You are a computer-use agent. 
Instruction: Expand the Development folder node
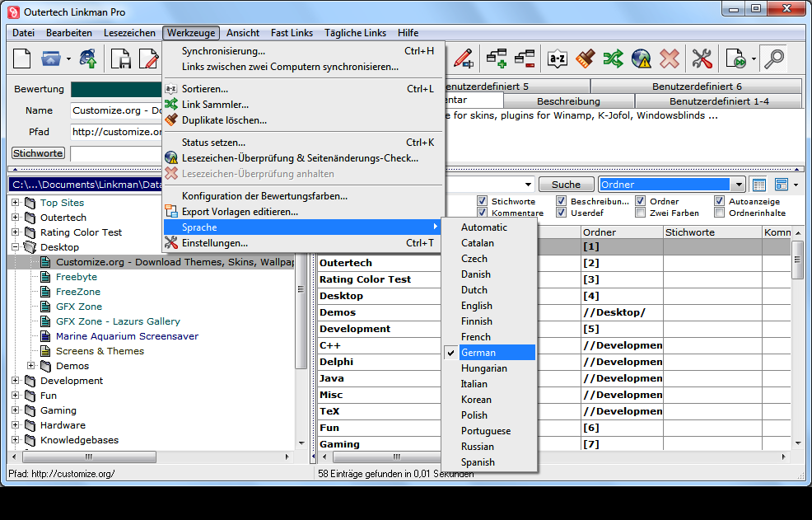(x=15, y=381)
